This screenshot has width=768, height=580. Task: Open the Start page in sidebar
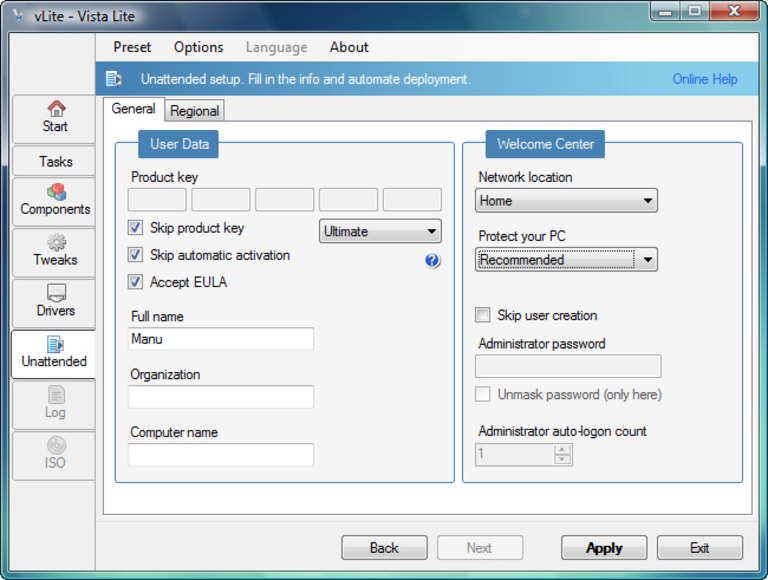(54, 118)
